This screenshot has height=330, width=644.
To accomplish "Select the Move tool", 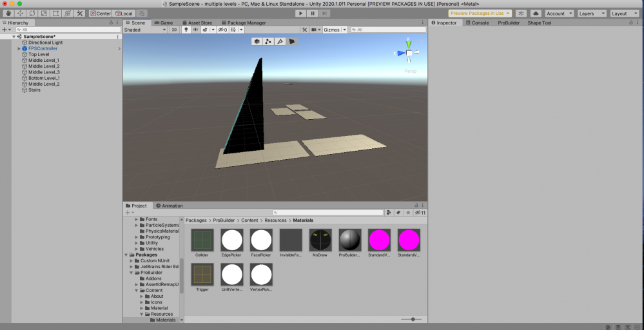I will (20, 14).
